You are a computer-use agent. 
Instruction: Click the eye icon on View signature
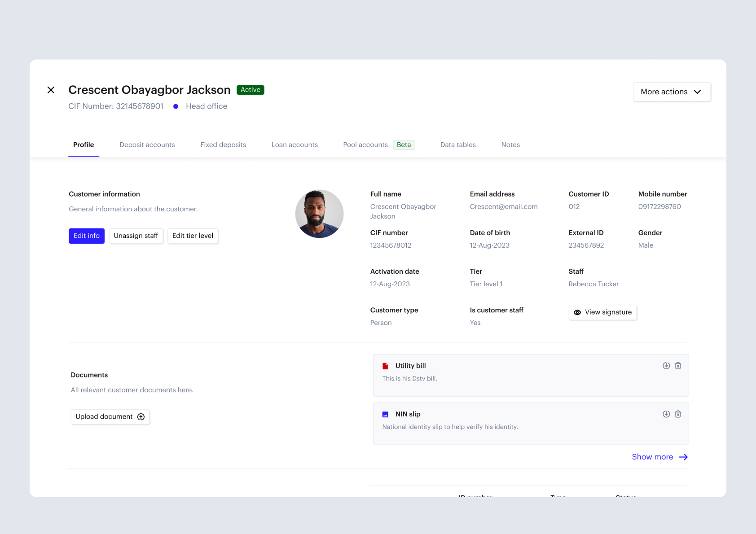tap(577, 312)
